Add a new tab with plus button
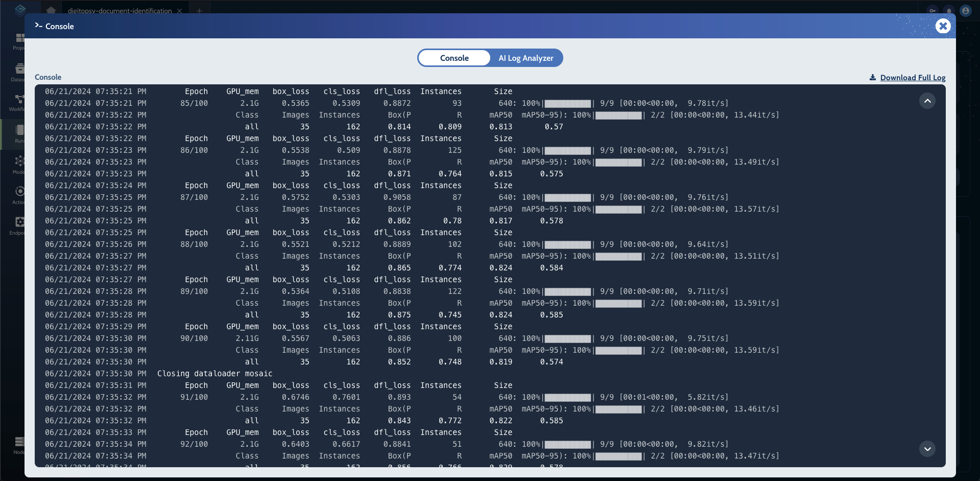980x481 pixels. click(199, 11)
